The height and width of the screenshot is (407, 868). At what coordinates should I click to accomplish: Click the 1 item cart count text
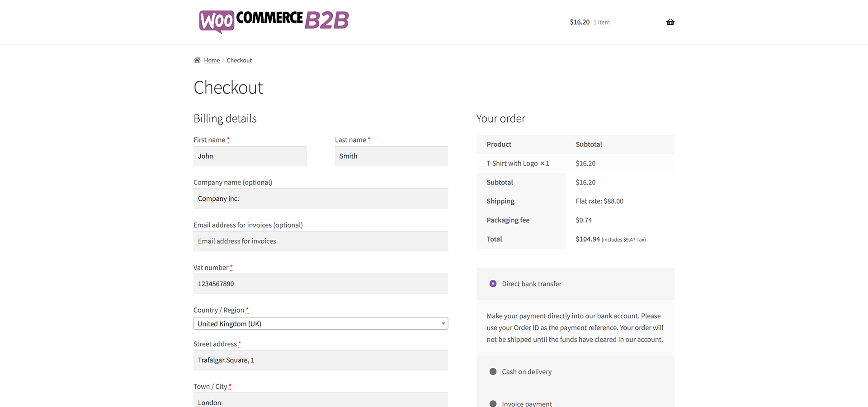coord(601,23)
